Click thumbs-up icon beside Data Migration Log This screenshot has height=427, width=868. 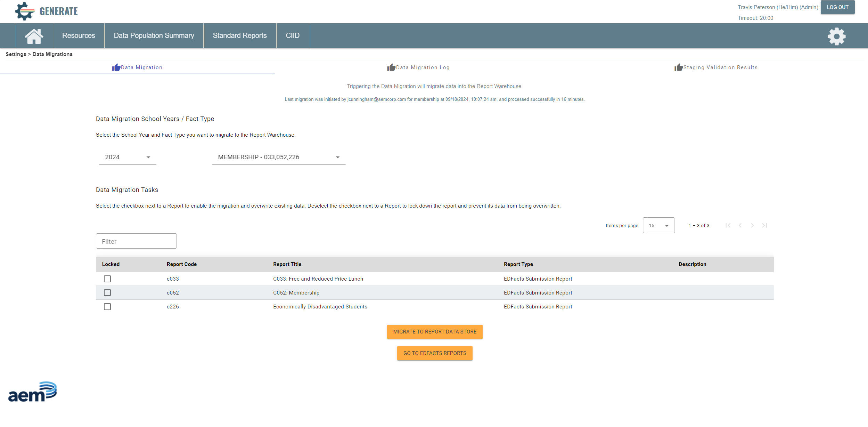pos(391,67)
